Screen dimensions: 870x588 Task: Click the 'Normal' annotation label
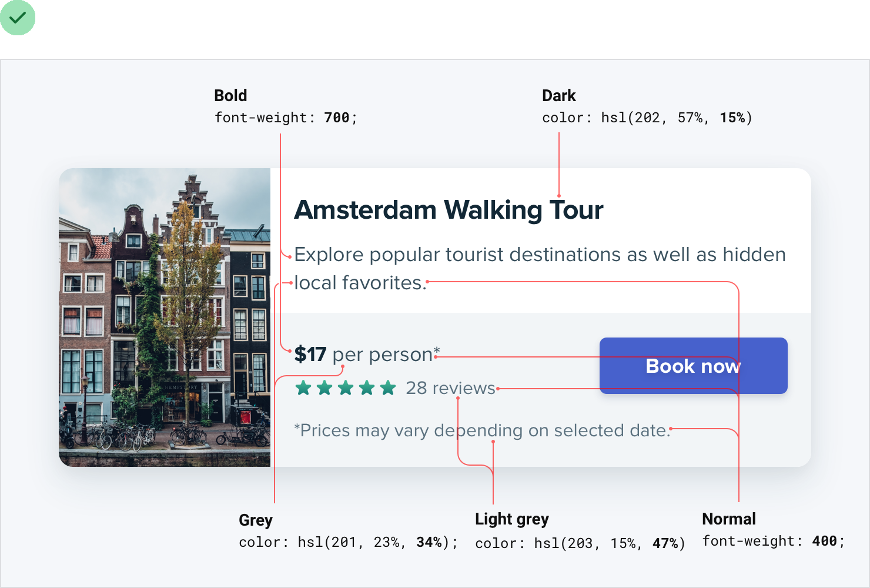point(729,519)
